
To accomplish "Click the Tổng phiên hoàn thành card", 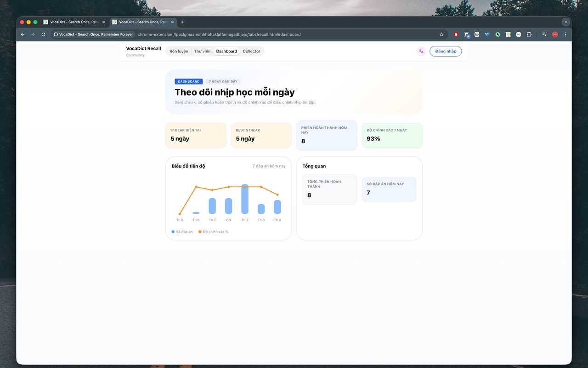I will tap(329, 189).
